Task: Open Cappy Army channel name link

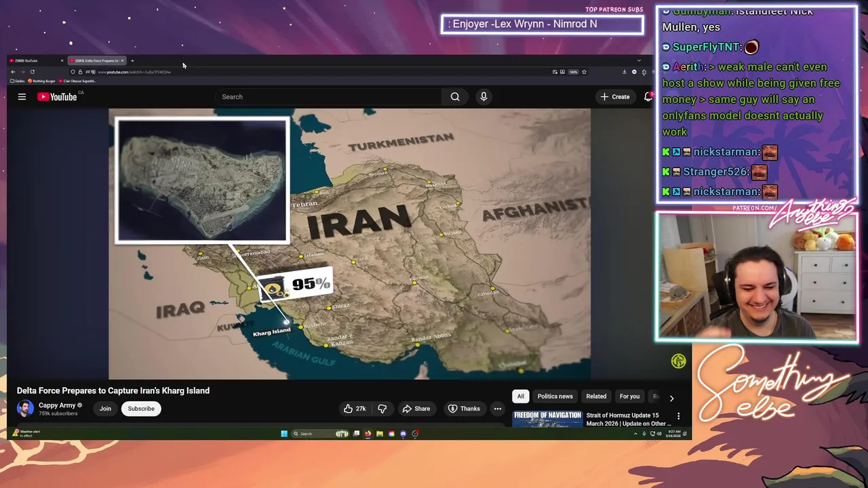Action: (57, 405)
